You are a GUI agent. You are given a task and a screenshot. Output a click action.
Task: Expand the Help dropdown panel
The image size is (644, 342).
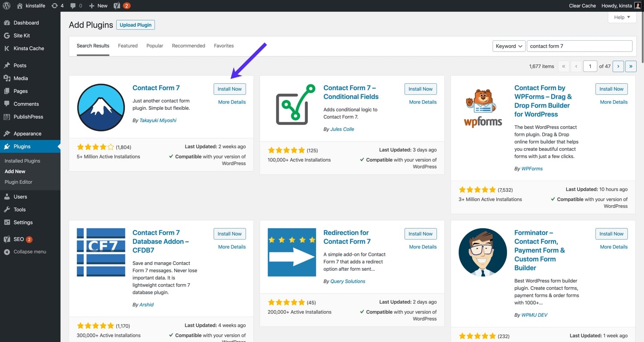point(622,17)
